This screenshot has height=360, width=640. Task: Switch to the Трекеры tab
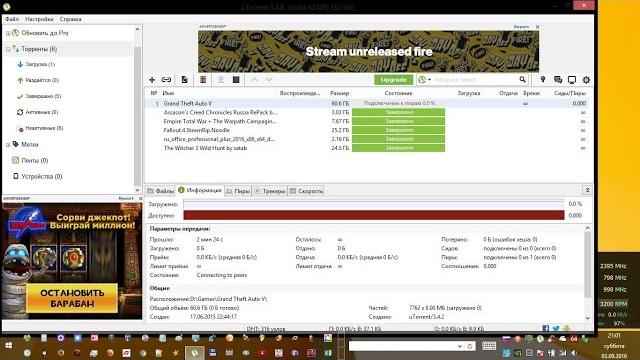point(270,191)
